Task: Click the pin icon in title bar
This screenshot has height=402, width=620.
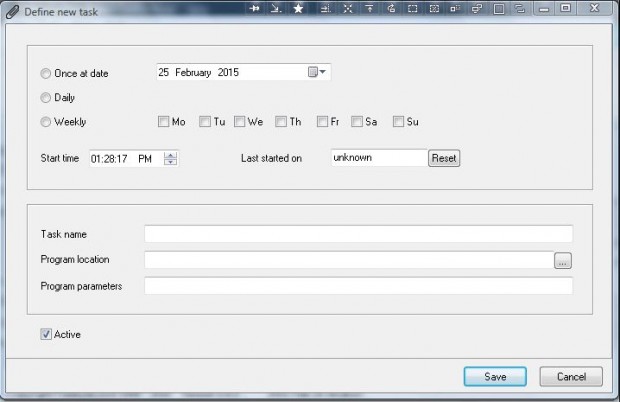Action: 255,8
